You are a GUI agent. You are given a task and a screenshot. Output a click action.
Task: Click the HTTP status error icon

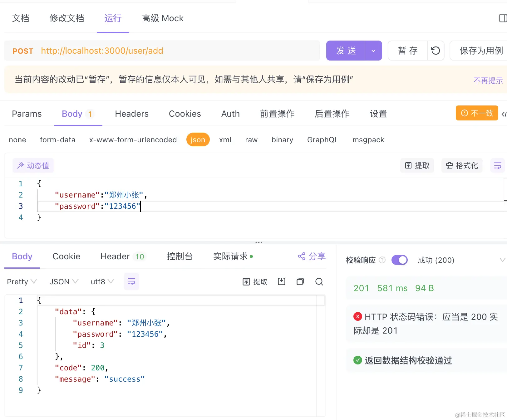click(x=358, y=317)
